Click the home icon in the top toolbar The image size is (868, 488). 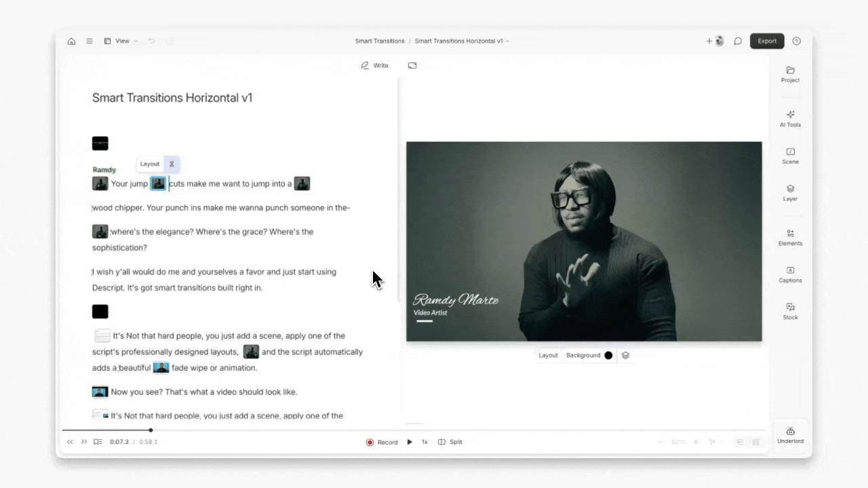[x=71, y=41]
